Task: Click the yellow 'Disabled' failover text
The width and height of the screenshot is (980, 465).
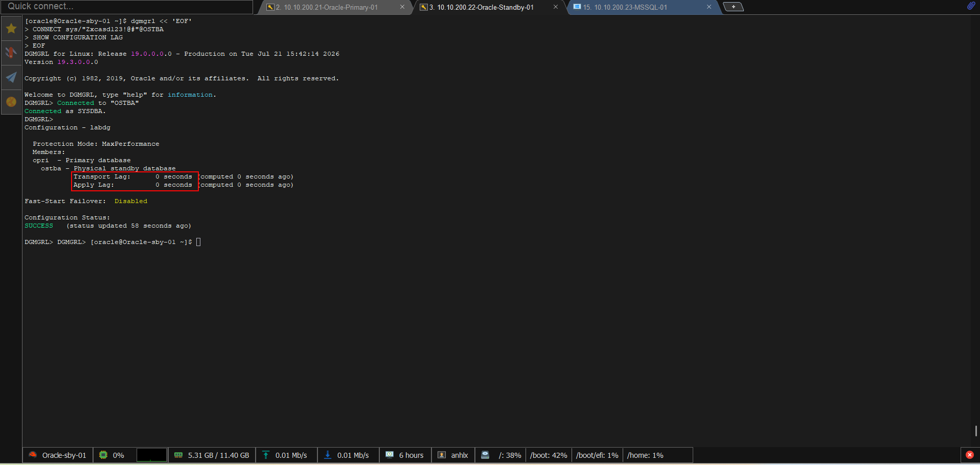Action: tap(131, 201)
